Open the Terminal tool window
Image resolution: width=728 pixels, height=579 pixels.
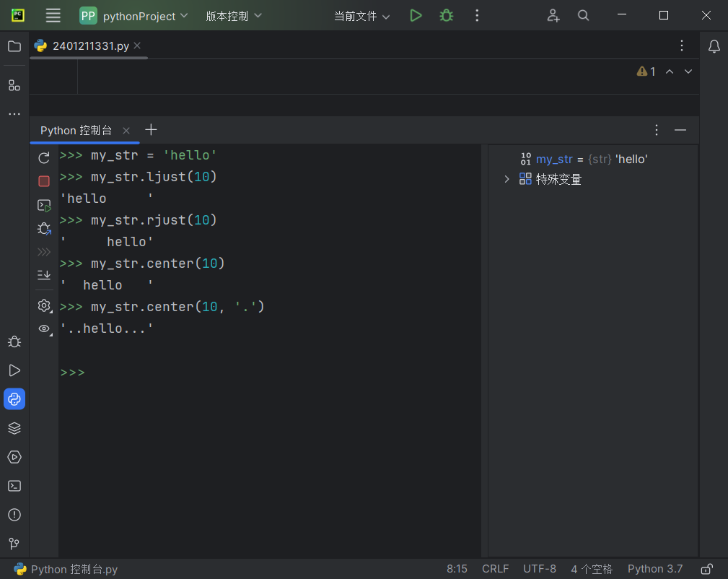click(x=14, y=486)
